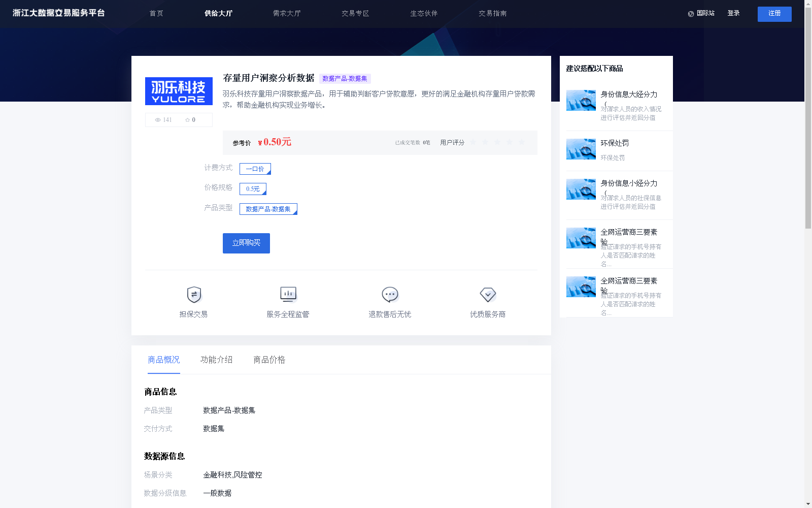
Task: Click the 一般数据 classification value
Action: point(217,493)
